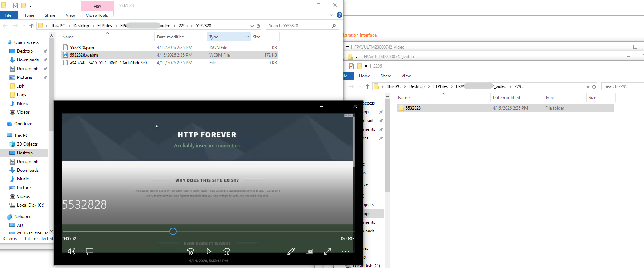Open the edit pencil tool in player
Screen dimensions: 644x268
291,251
